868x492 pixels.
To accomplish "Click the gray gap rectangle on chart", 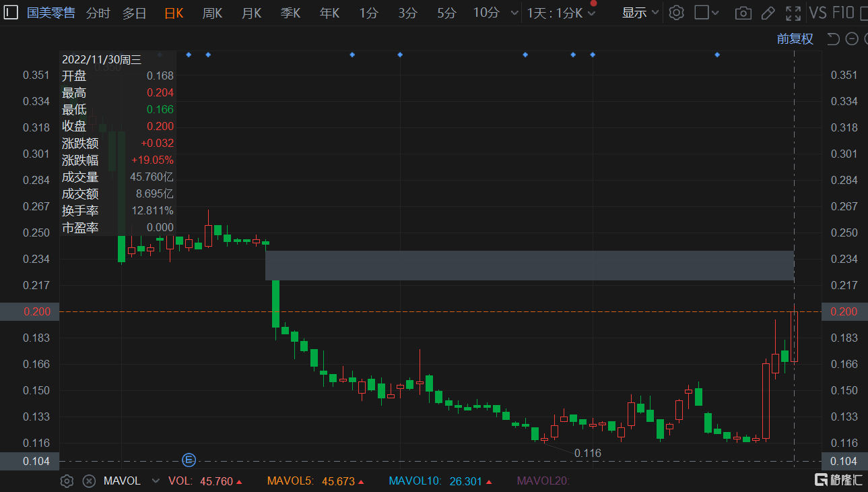I will coord(529,266).
